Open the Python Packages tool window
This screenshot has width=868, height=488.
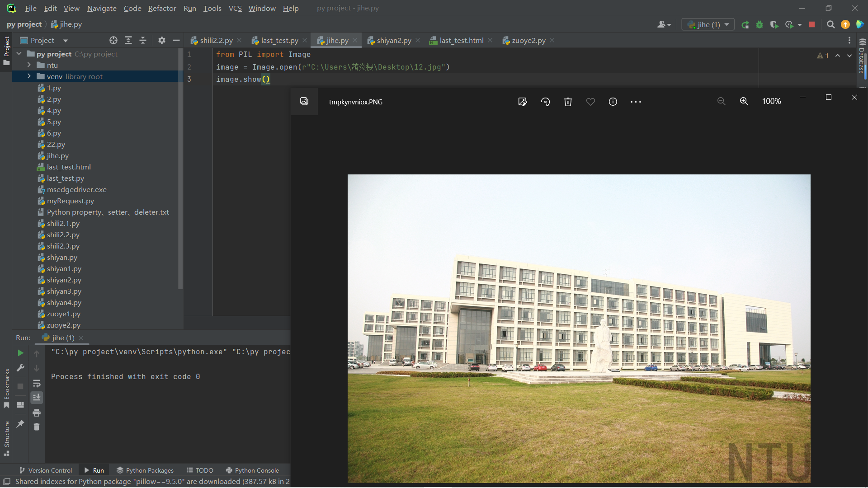145,470
